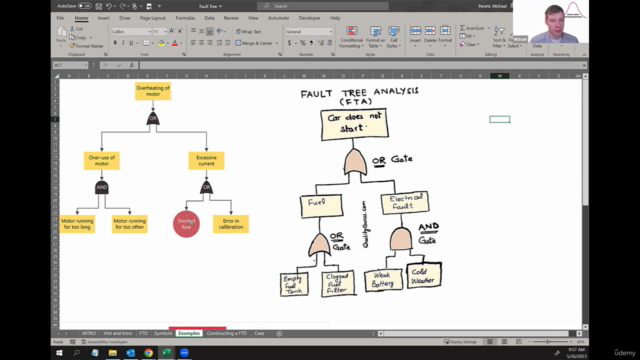Switch to the Symbols sheet tab

tap(163, 333)
